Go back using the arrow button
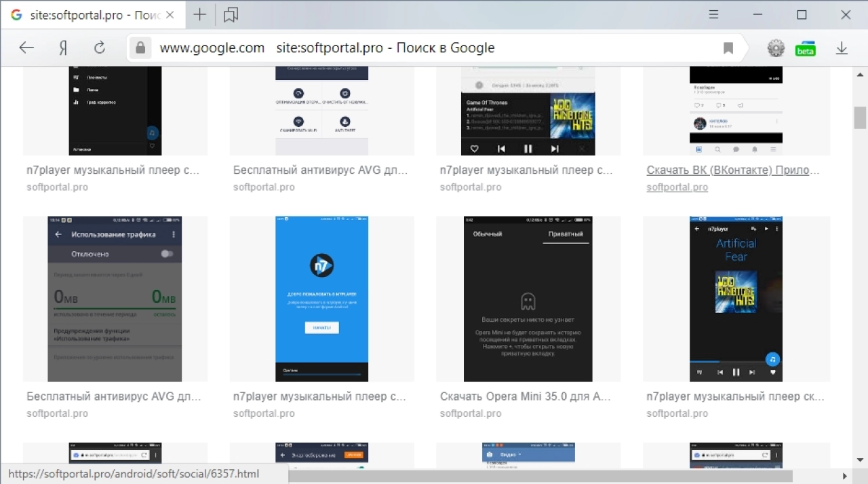The height and width of the screenshot is (484, 868). click(26, 48)
